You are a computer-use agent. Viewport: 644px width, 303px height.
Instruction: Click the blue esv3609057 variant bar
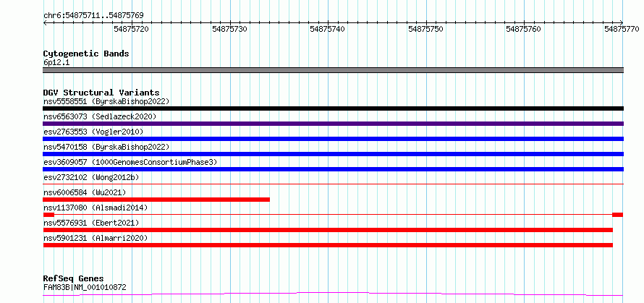[x=333, y=169]
